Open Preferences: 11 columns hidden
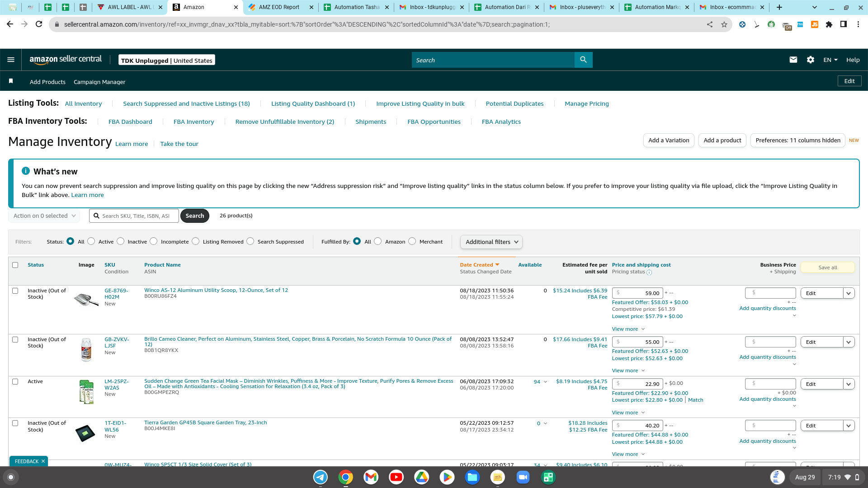This screenshot has height=488, width=868. coord(798,141)
